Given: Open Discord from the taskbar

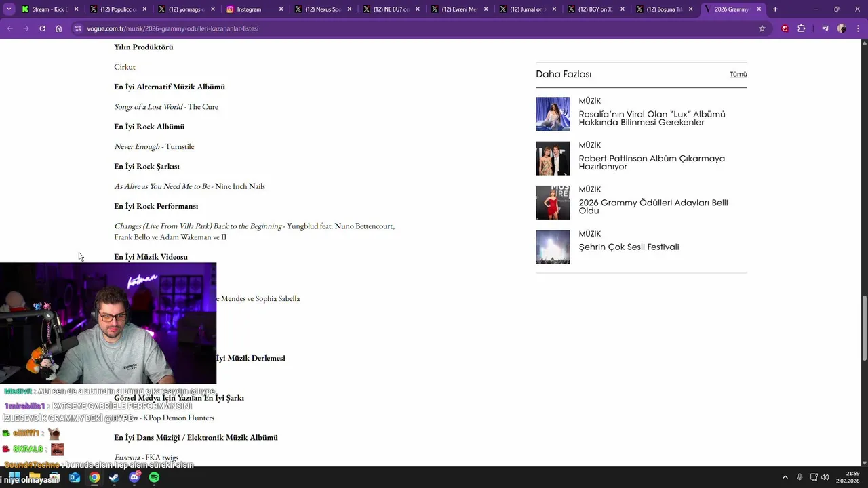Looking at the screenshot, I should tap(134, 477).
